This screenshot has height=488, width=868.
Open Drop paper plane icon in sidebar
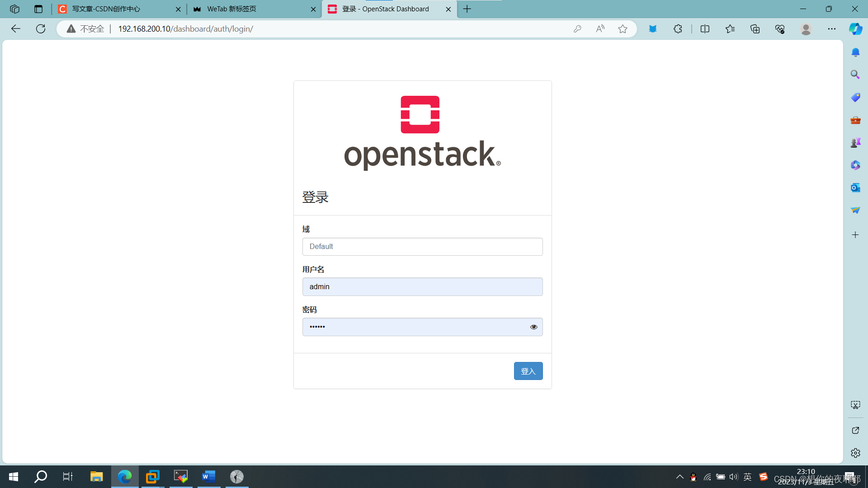[x=855, y=211]
